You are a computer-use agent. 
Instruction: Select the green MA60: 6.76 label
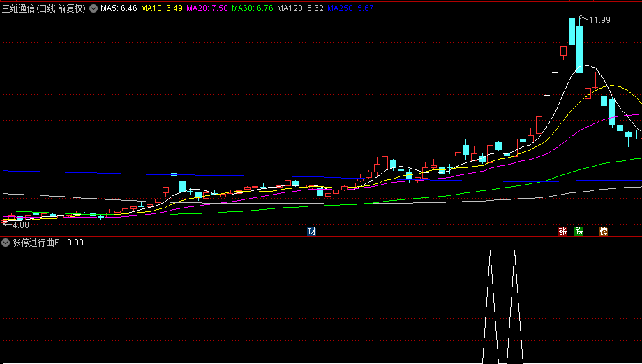point(253,9)
